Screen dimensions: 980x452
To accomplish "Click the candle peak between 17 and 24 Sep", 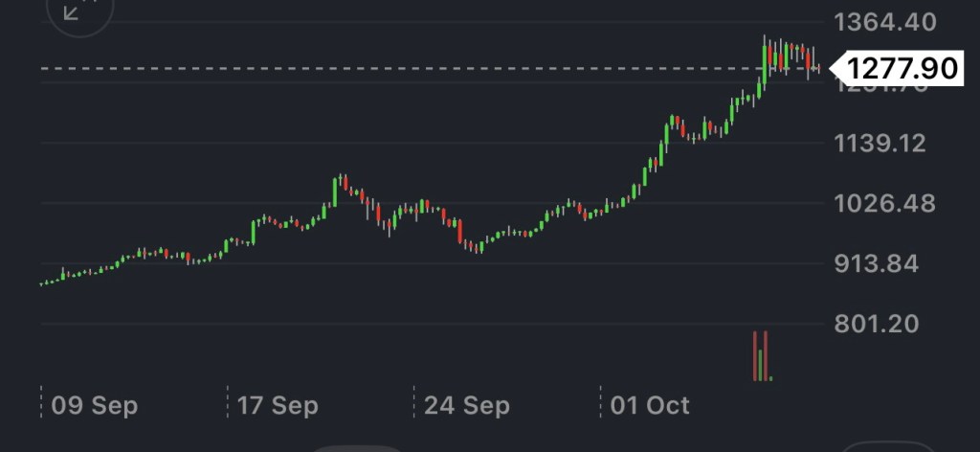I will click(342, 181).
